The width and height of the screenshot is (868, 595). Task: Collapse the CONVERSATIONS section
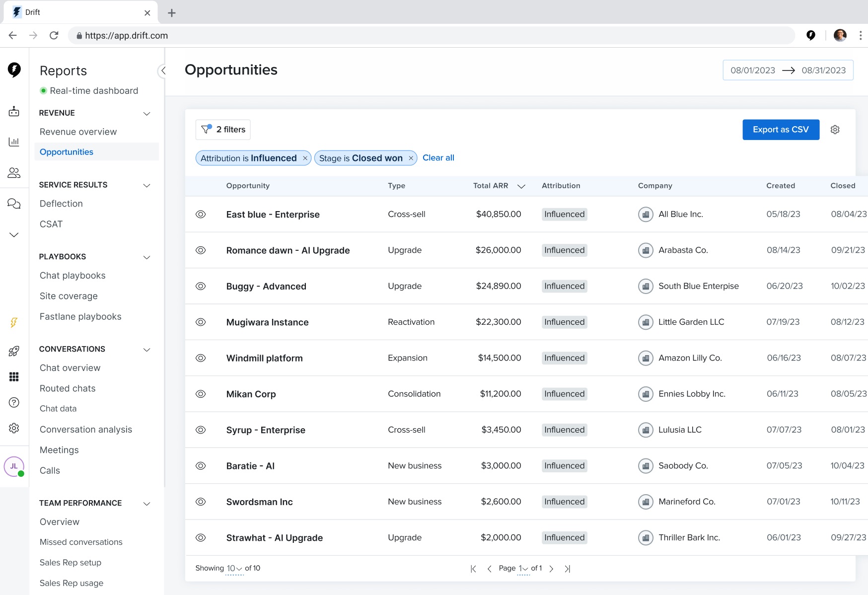coord(147,350)
